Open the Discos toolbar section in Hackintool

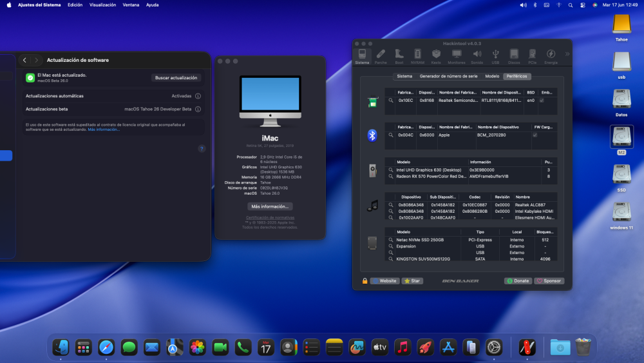tap(514, 57)
